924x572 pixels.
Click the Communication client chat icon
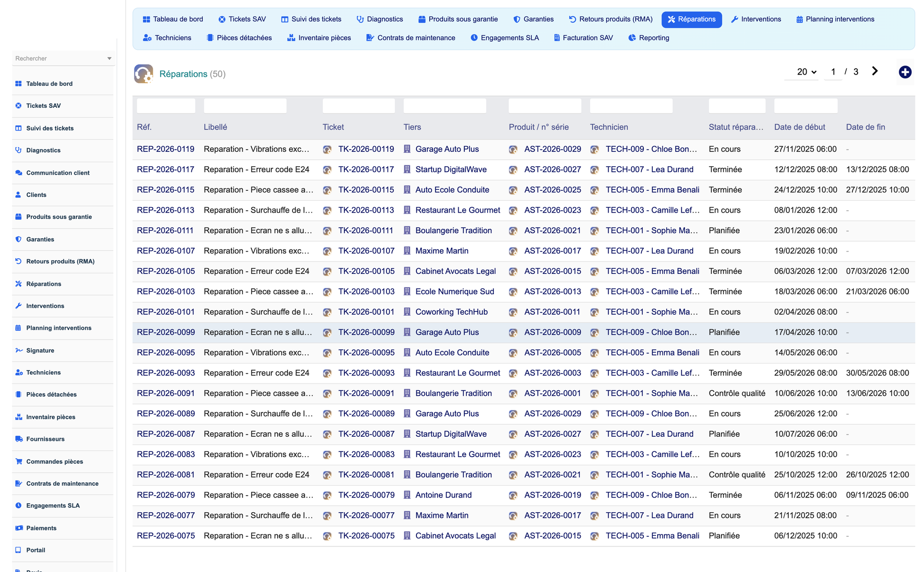pos(19,173)
